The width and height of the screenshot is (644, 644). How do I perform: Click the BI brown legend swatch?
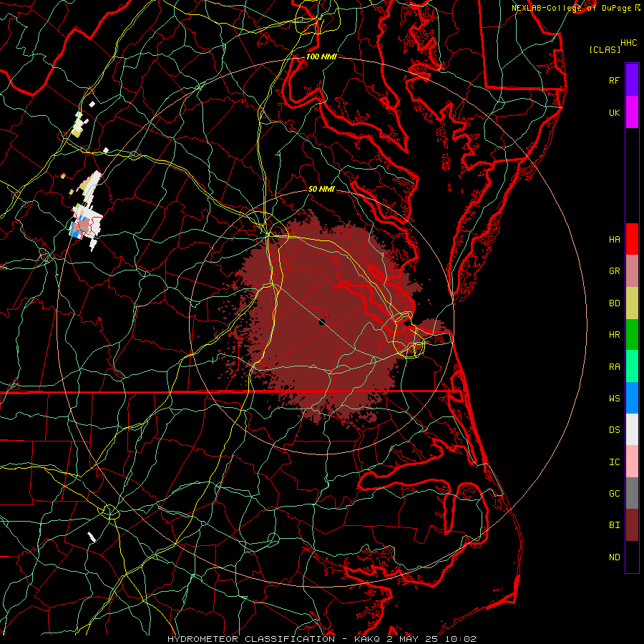(x=632, y=525)
